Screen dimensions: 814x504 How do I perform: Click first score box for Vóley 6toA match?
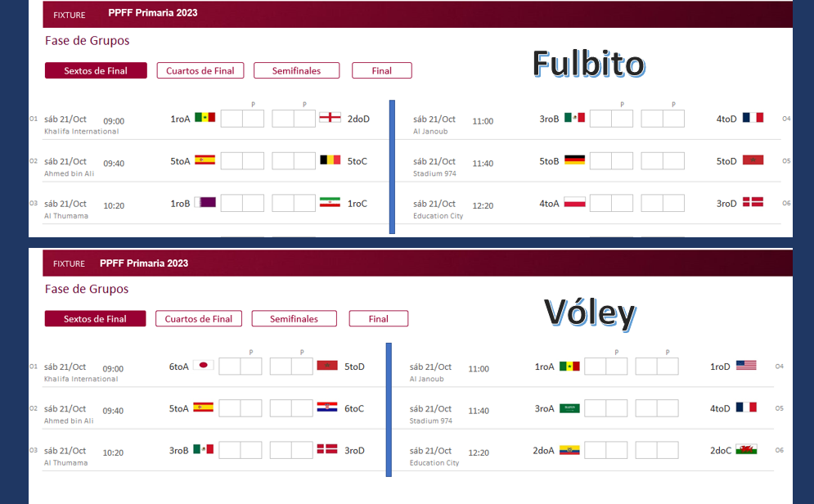pyautogui.click(x=229, y=366)
